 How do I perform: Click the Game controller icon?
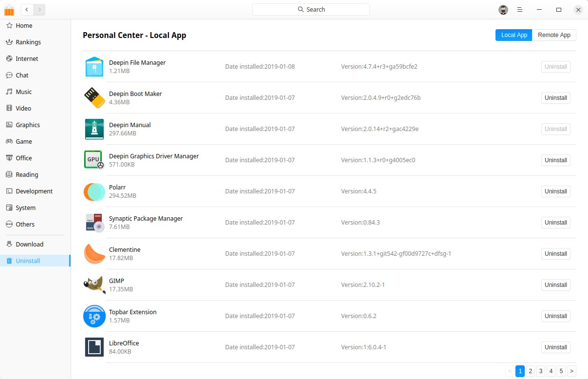(x=9, y=141)
